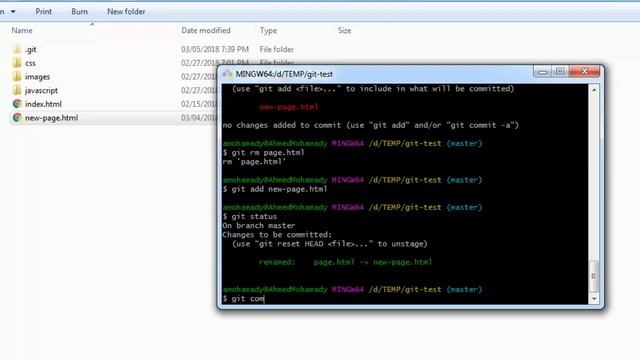Image resolution: width=640 pixels, height=360 pixels.
Task: Select the .git folder name
Action: pyautogui.click(x=31, y=49)
